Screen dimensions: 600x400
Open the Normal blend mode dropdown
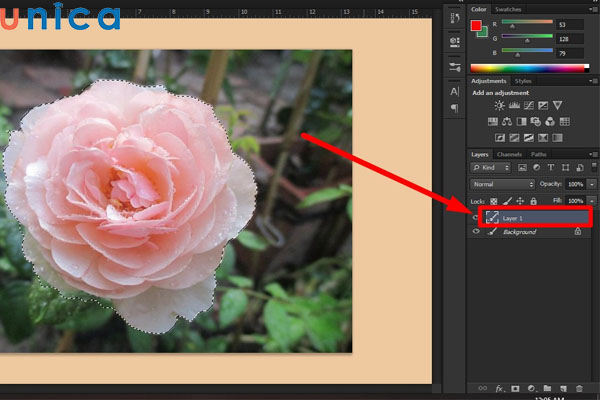click(503, 185)
